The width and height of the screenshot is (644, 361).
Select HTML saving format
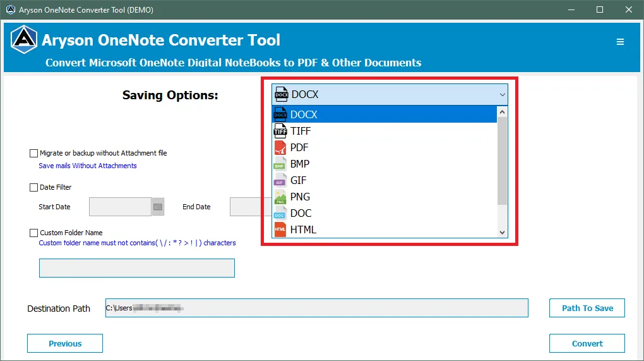click(385, 229)
